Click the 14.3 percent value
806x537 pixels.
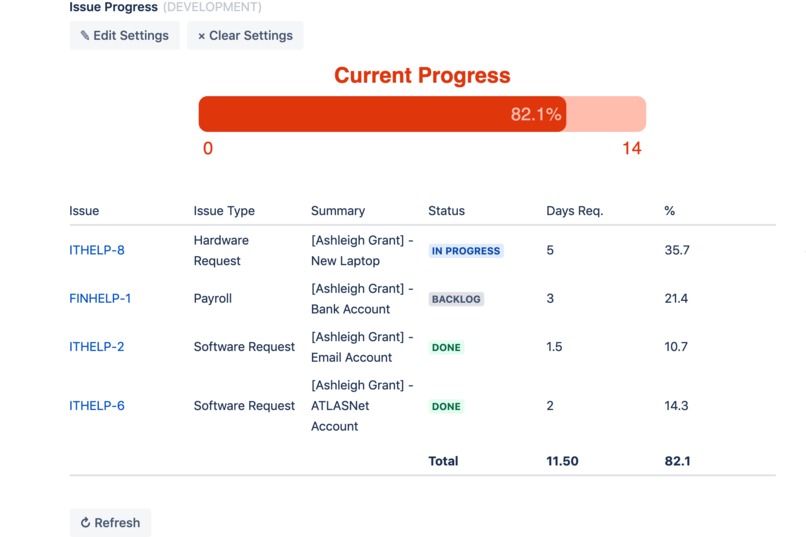676,406
